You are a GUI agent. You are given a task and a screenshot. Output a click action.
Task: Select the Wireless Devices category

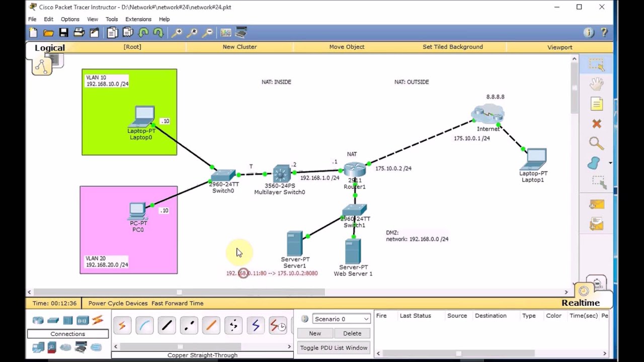tap(83, 320)
